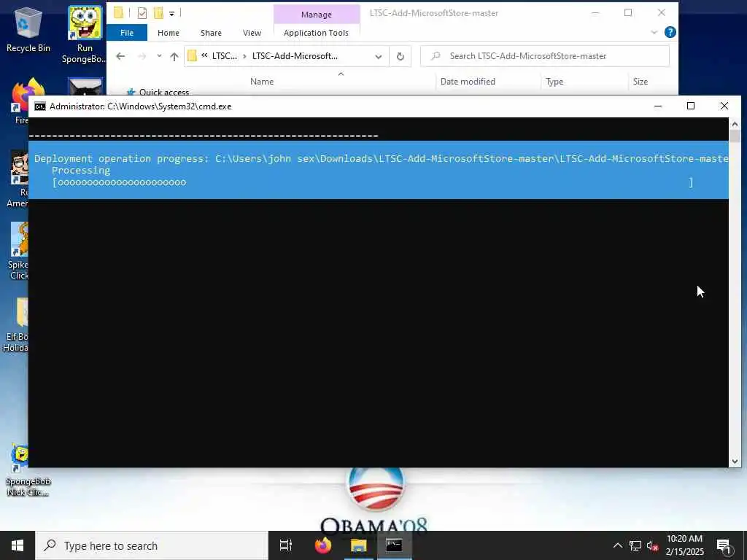Open Task View from taskbar
747x560 pixels.
tap(286, 545)
